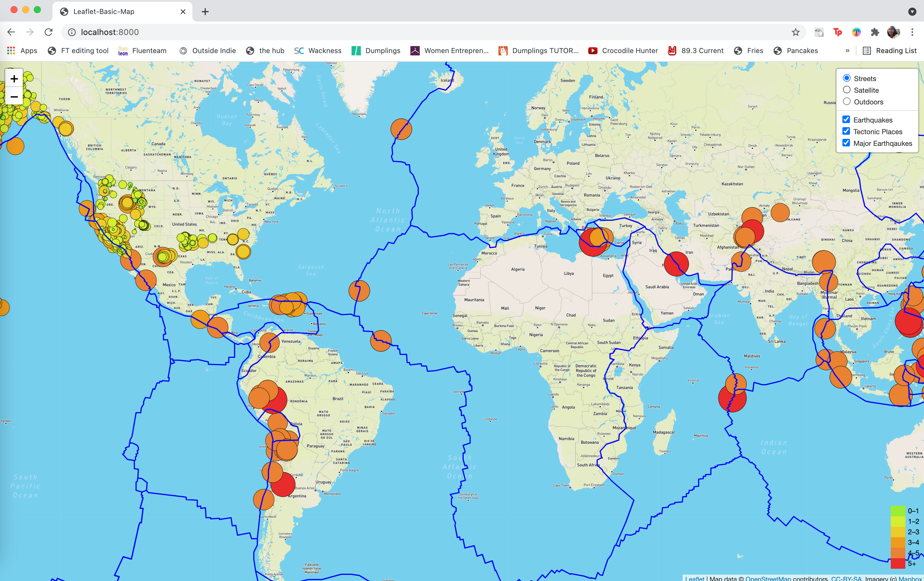924x581 pixels.
Task: Open the Apps grid shortcut
Action: click(x=22, y=51)
